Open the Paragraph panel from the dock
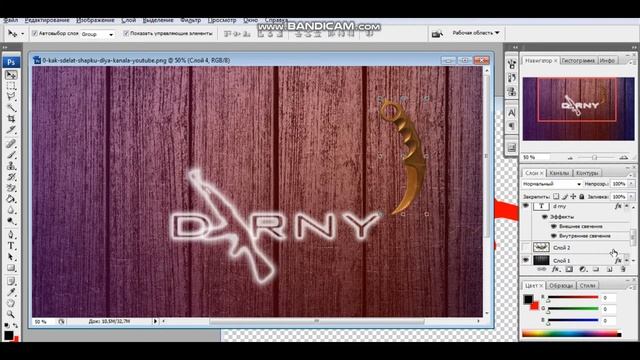This screenshot has height=360, width=640. [511, 126]
